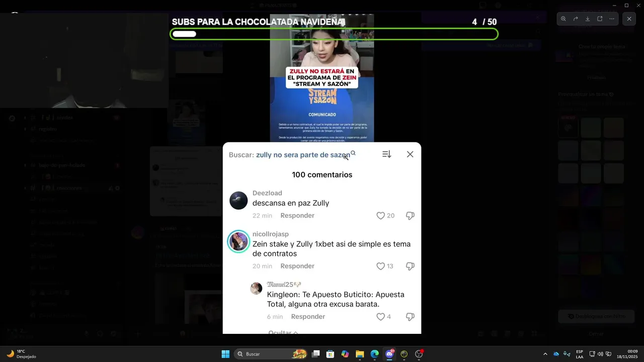Click 'SUBS PARA LA CHOCOLATADA NAVIDEÑA' title
Screen dimensions: 644x362
[258, 22]
